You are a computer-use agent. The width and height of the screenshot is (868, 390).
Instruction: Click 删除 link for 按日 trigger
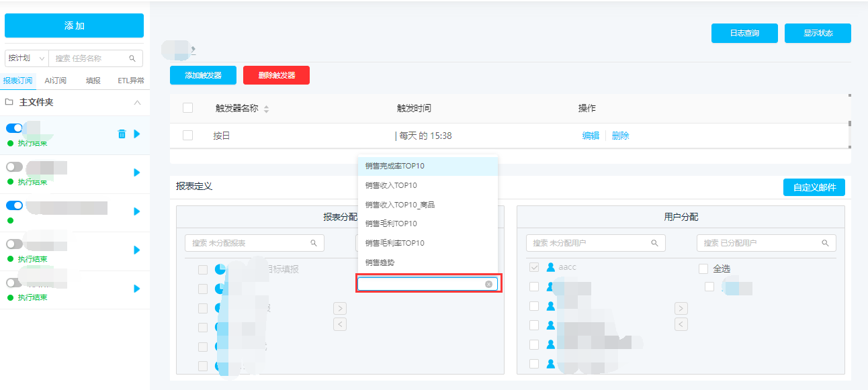tap(621, 136)
